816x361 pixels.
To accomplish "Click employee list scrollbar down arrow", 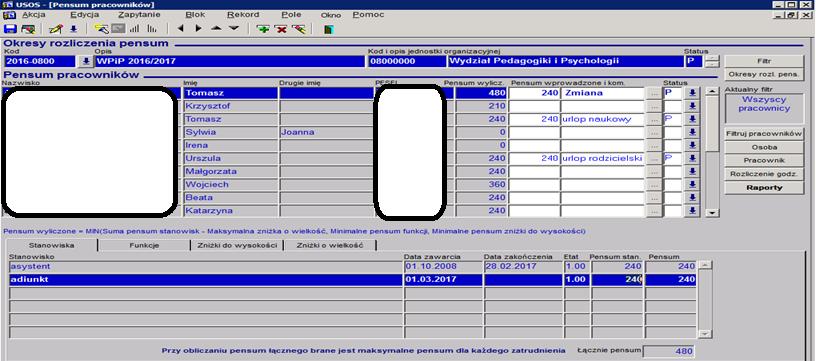I will click(x=711, y=213).
